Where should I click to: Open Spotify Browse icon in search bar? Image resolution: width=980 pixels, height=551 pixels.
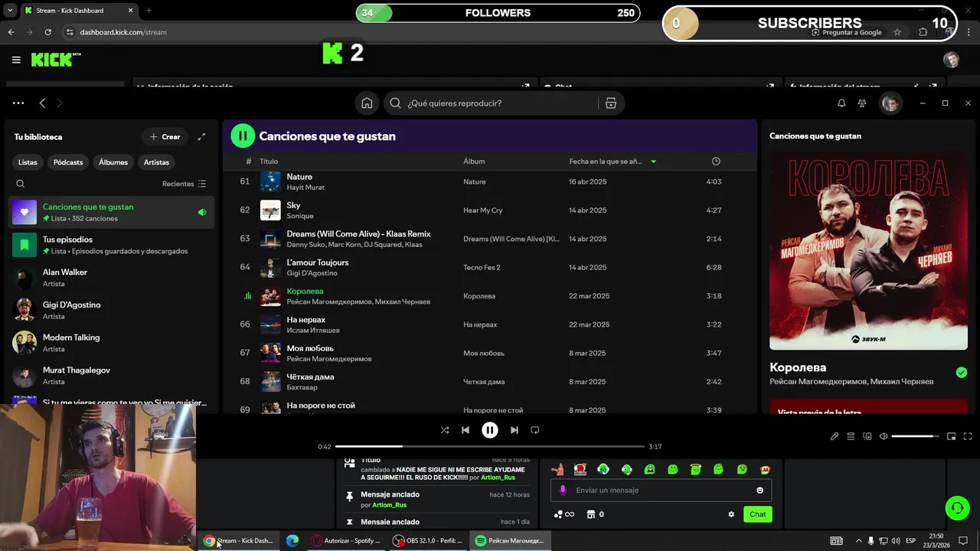[611, 103]
